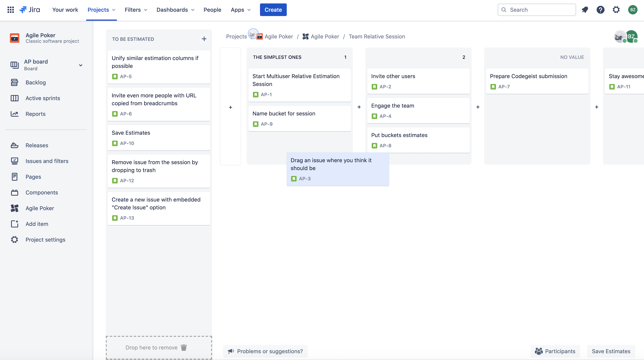Click the Search input field
644x360 pixels.
click(x=537, y=10)
